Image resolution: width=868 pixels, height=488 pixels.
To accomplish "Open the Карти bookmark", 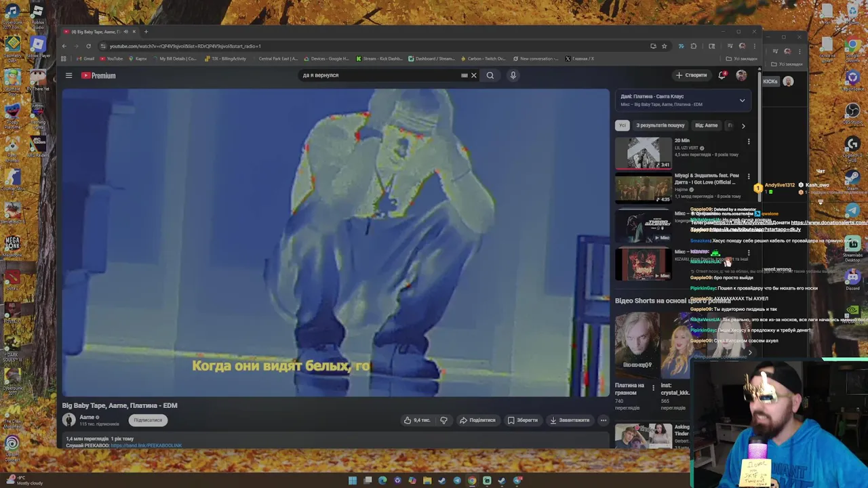I will coord(138,59).
